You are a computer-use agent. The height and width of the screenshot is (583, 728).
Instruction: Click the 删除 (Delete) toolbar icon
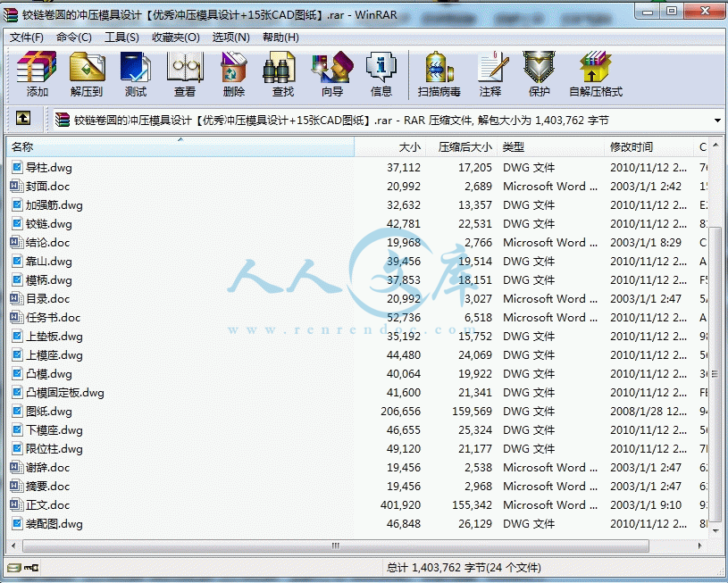pos(233,74)
